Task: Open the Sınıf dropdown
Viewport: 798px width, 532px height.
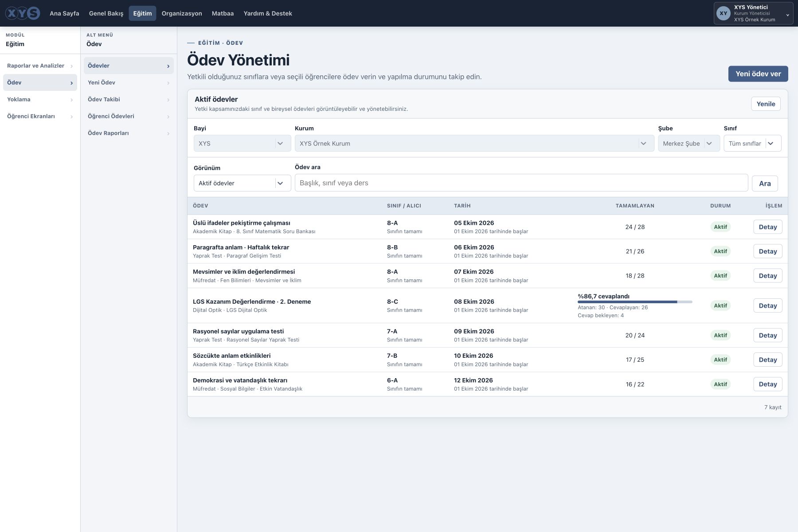Action: [x=752, y=143]
